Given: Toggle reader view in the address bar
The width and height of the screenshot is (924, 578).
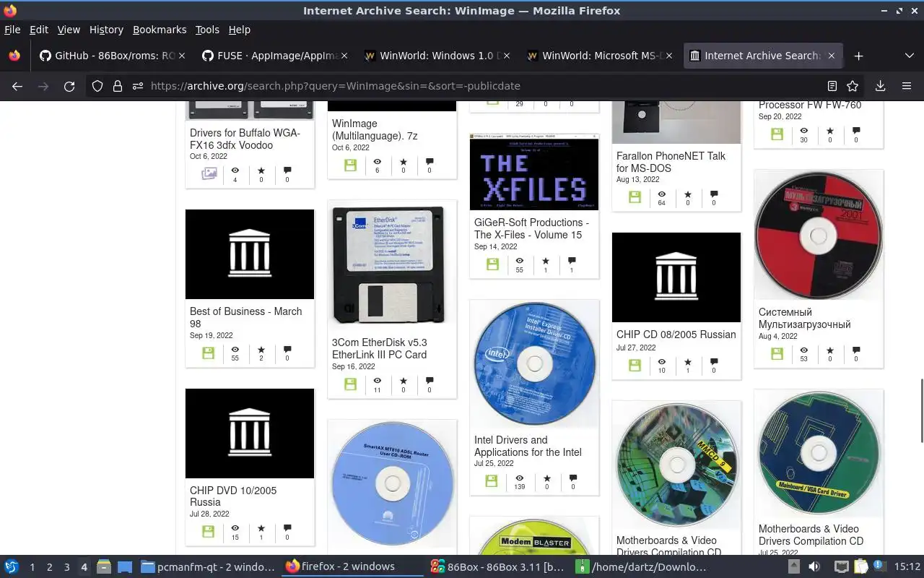Looking at the screenshot, I should (832, 86).
